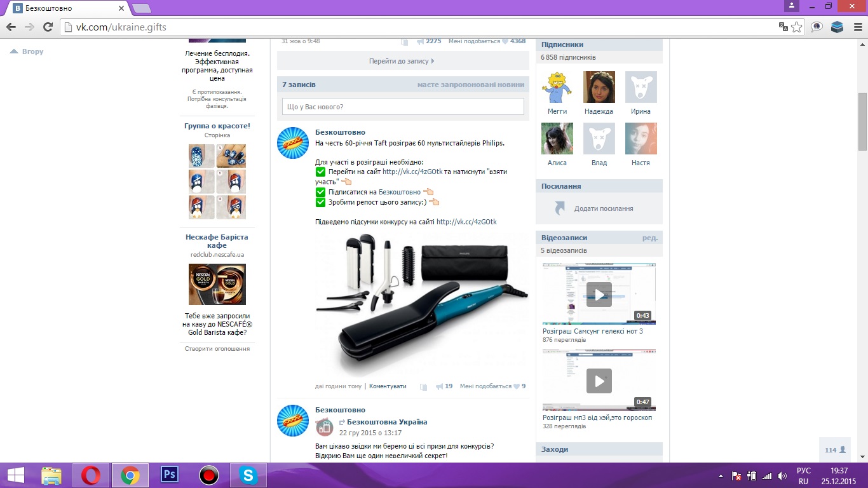868x488 pixels.
Task: Click Вгору to scroll to top
Action: (27, 51)
